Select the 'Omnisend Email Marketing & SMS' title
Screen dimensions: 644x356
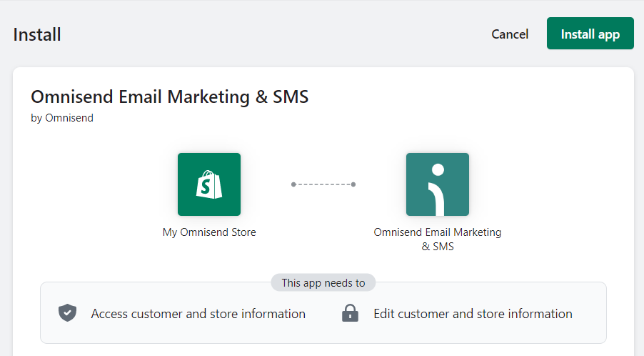click(x=170, y=97)
